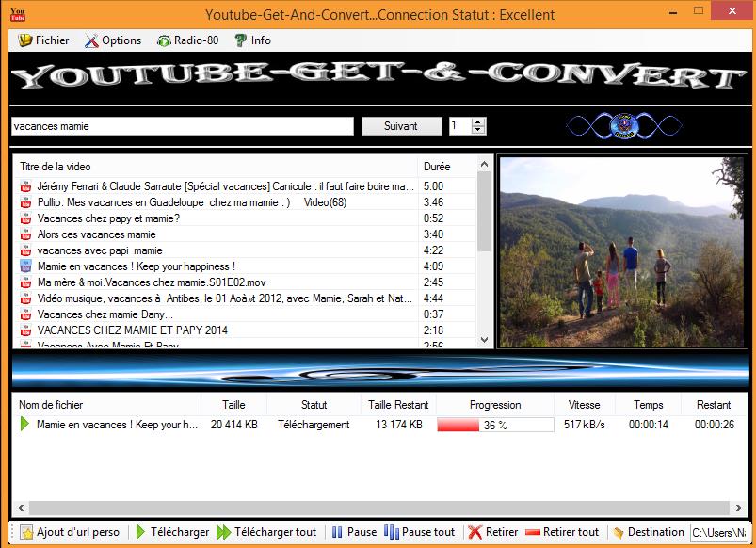Close the Youtube-Get-And-Convert window
Image resolution: width=756 pixels, height=548 pixels.
click(x=732, y=10)
